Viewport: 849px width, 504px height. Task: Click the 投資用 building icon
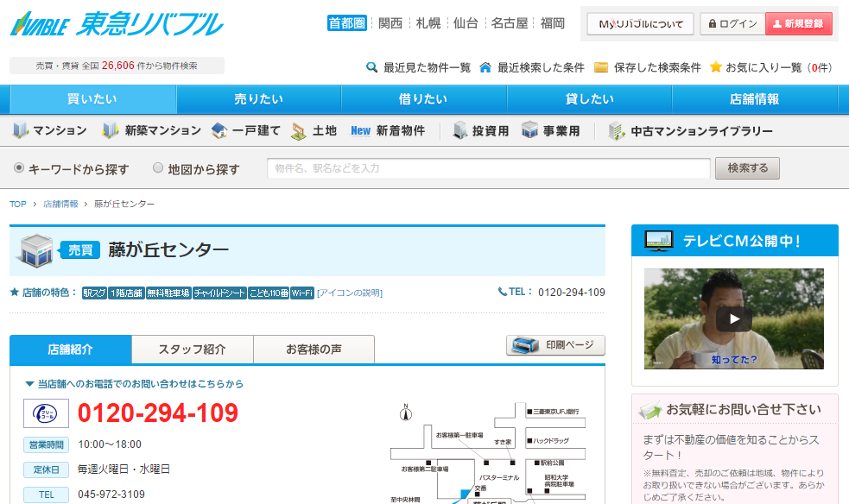(x=459, y=130)
